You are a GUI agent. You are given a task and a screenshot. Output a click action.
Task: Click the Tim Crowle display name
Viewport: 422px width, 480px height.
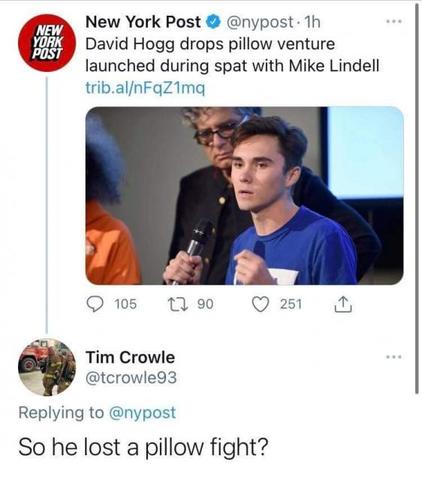130,357
